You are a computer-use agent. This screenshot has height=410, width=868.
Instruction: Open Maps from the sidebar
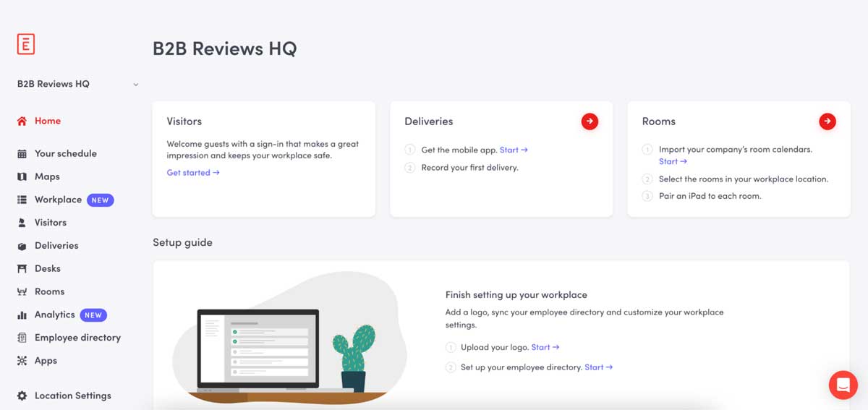[47, 177]
